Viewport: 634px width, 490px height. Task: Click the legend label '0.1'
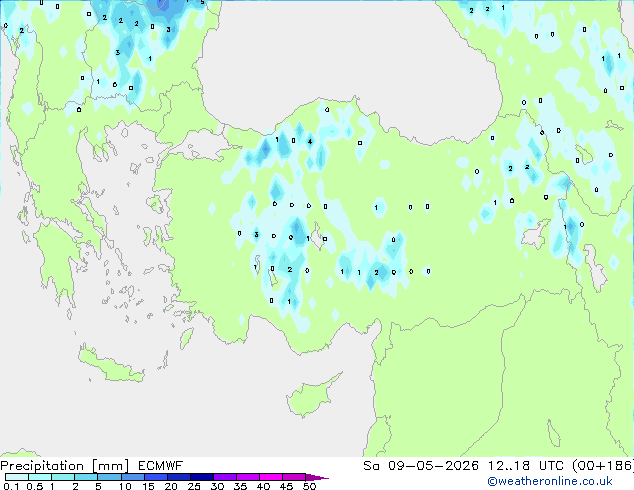11,486
